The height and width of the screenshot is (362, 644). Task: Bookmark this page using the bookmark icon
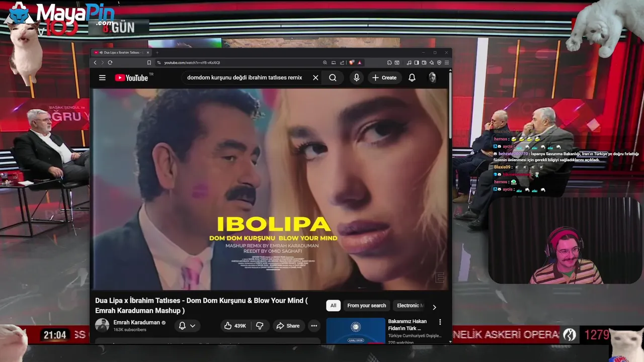point(149,62)
